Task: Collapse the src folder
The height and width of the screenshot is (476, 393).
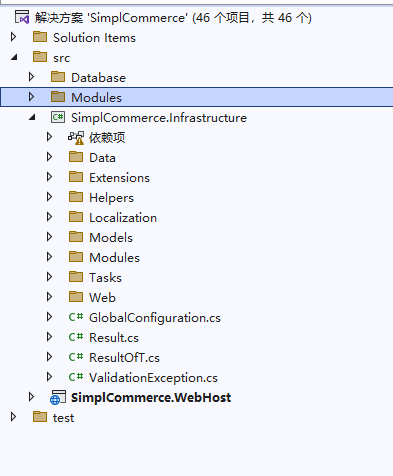Action: 14,57
